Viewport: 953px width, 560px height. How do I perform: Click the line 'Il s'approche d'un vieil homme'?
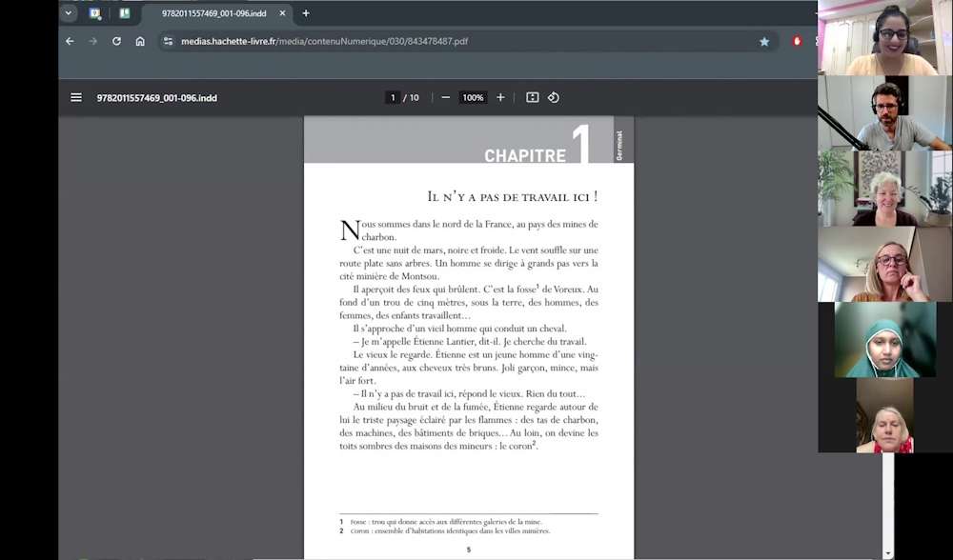[x=459, y=329]
